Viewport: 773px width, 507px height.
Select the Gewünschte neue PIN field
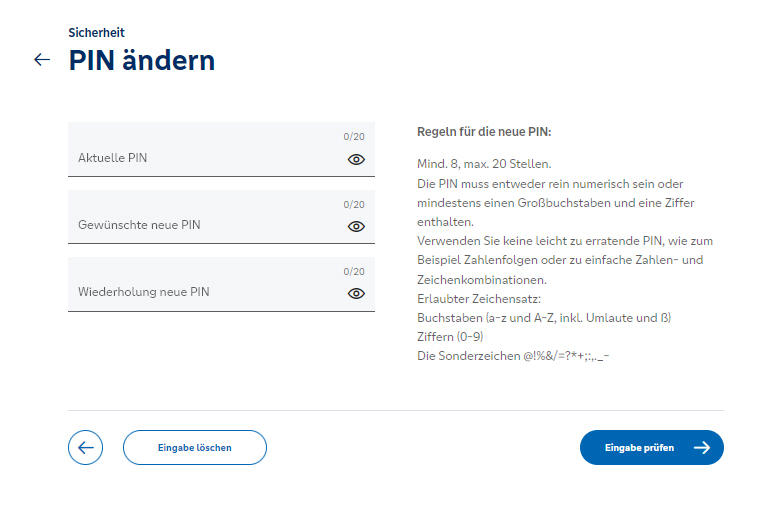pos(221,217)
